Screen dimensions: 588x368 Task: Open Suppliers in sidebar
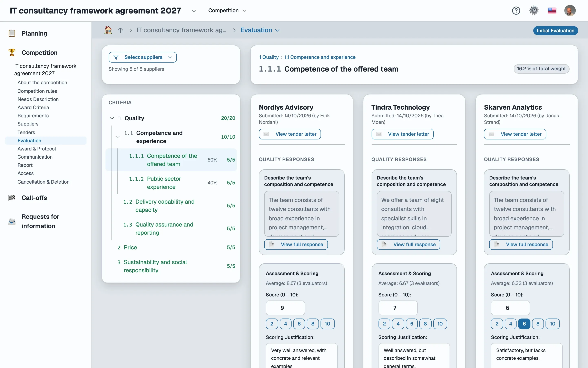pos(28,124)
